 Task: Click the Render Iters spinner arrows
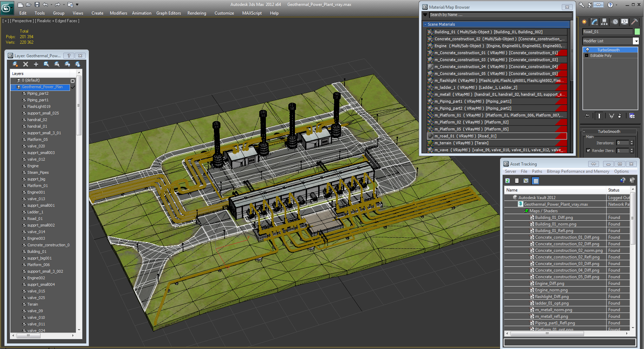point(632,151)
